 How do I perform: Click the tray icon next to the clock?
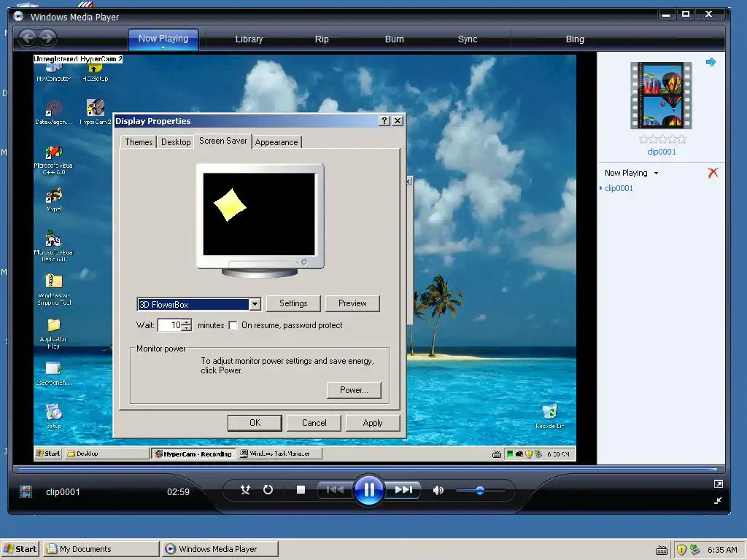(695, 550)
